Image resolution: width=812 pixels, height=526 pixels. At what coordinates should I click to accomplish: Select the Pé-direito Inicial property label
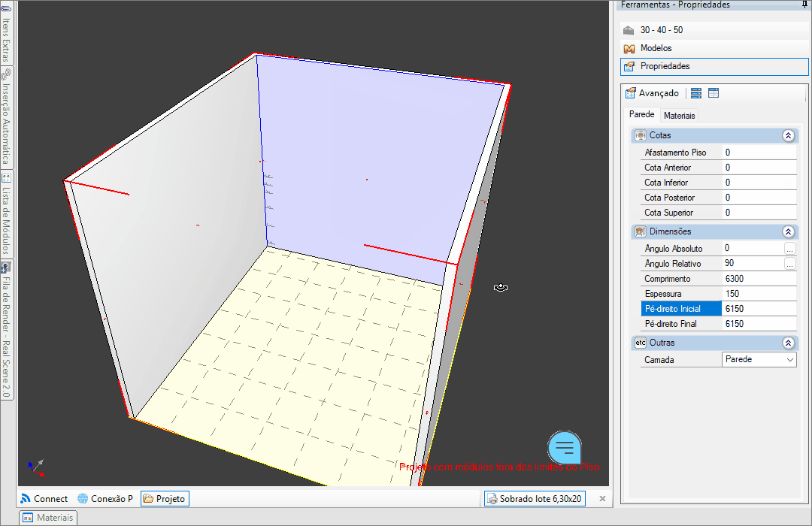coord(681,309)
